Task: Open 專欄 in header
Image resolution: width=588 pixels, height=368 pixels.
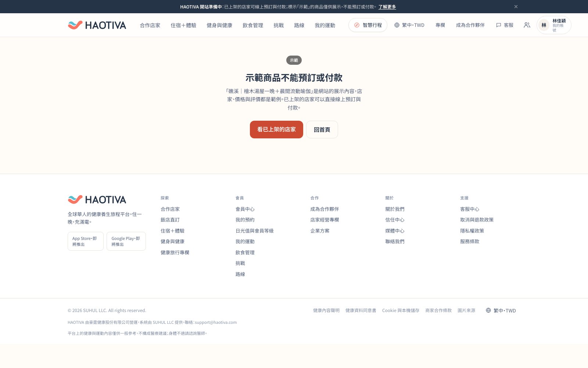Action: coord(440,25)
